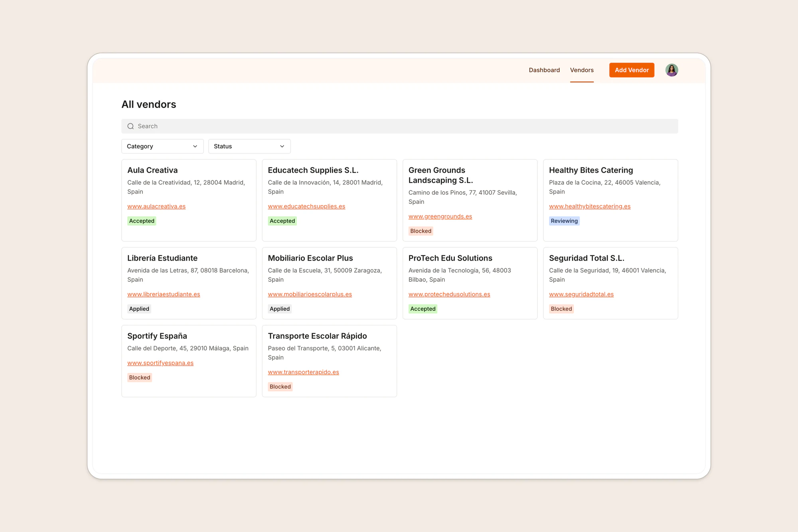Click the All vendors page heading
Image resolution: width=798 pixels, height=532 pixels.
pos(149,105)
